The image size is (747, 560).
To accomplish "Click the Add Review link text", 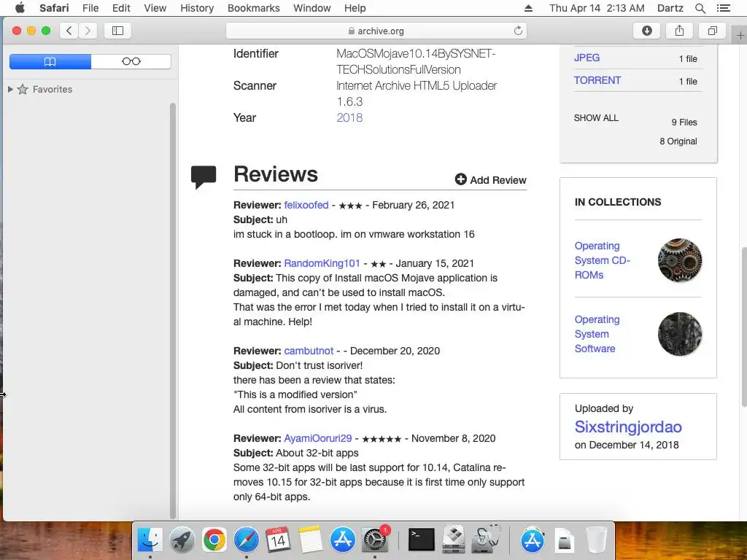I will coord(498,180).
